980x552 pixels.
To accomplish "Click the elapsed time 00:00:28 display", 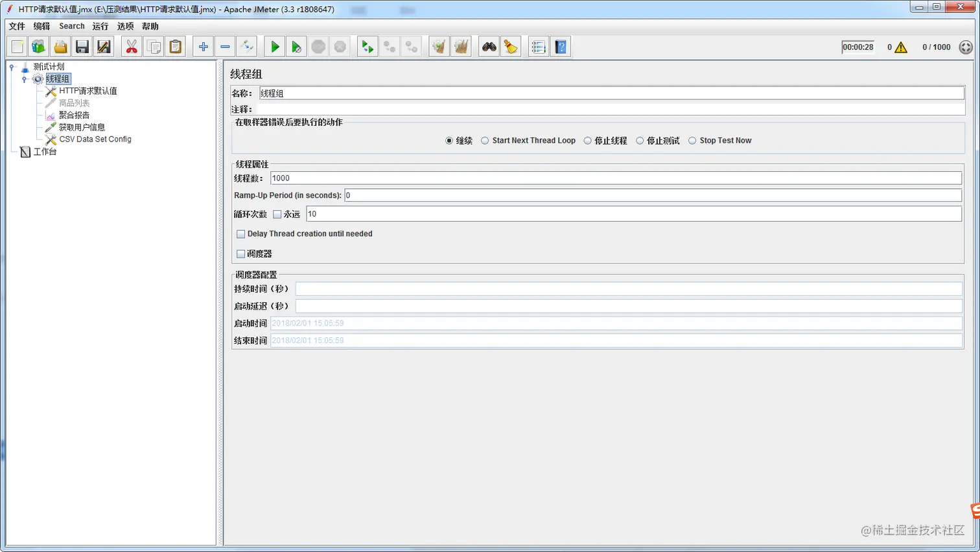I will click(858, 47).
